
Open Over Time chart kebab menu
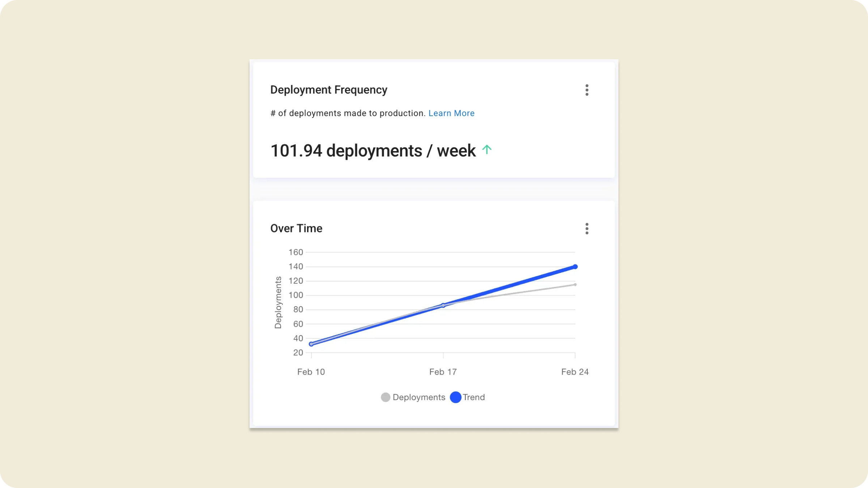tap(587, 228)
